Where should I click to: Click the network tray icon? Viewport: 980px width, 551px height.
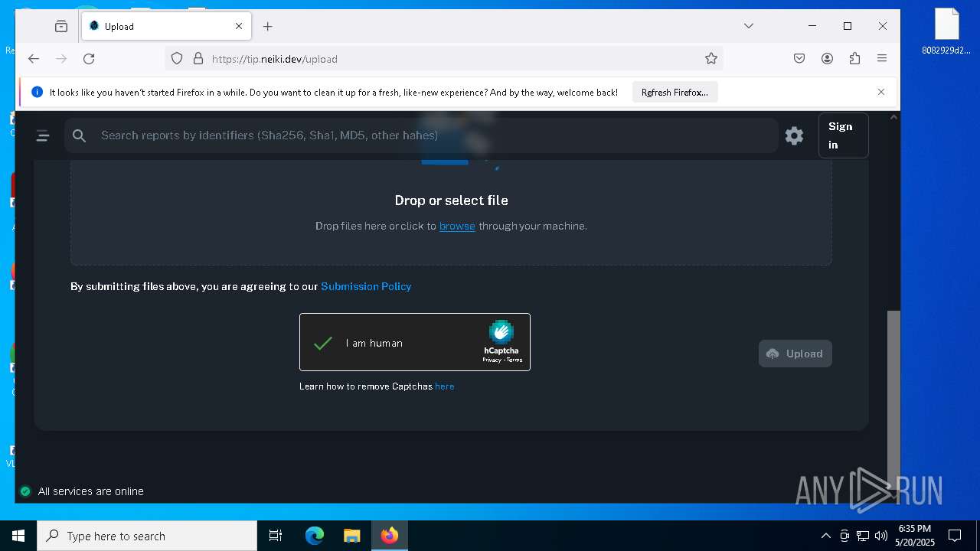(863, 536)
